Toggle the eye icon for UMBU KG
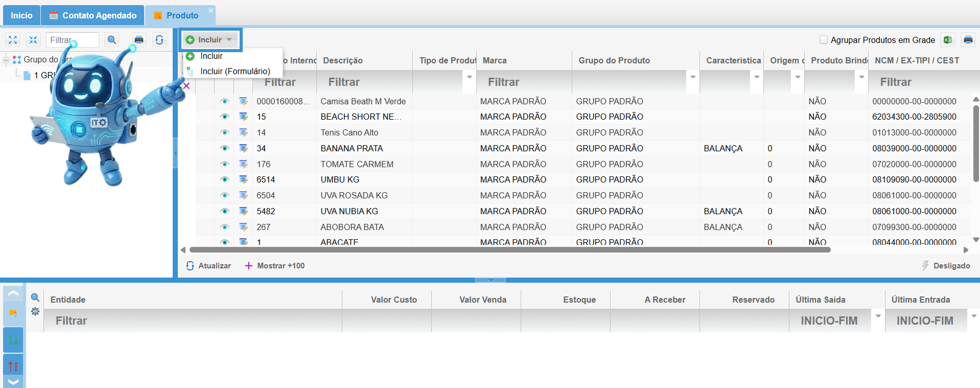 coord(224,179)
